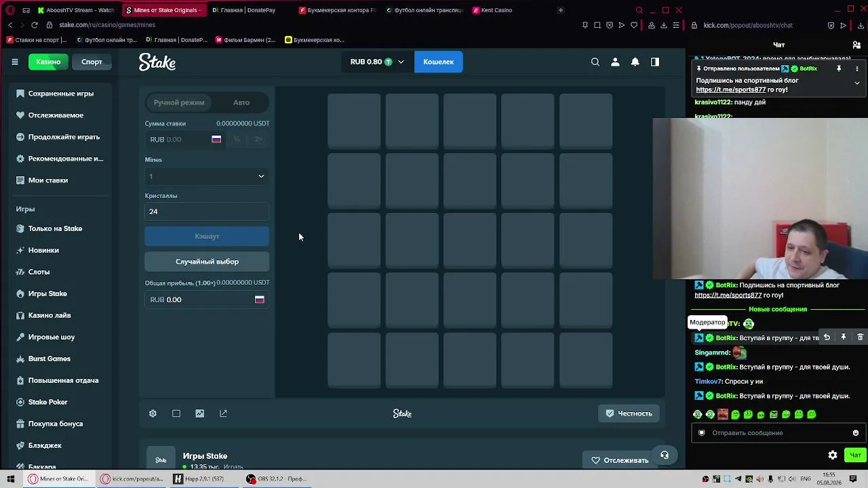
Task: Open Игровые шоу category
Action: [x=51, y=337]
